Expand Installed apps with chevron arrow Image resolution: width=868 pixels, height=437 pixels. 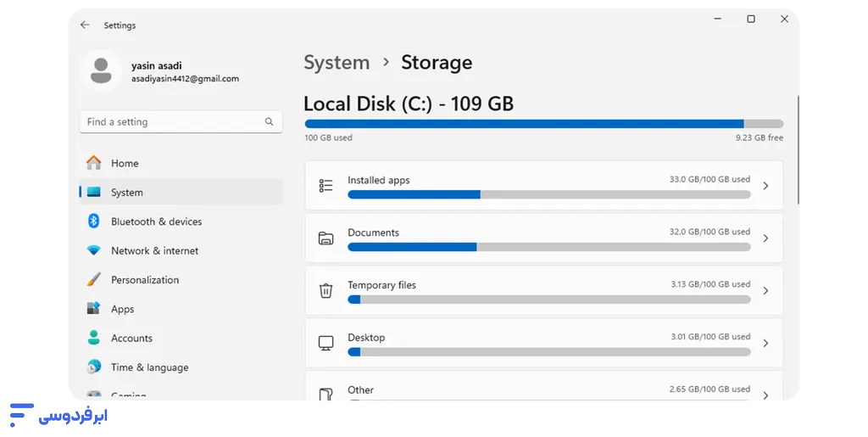click(765, 186)
